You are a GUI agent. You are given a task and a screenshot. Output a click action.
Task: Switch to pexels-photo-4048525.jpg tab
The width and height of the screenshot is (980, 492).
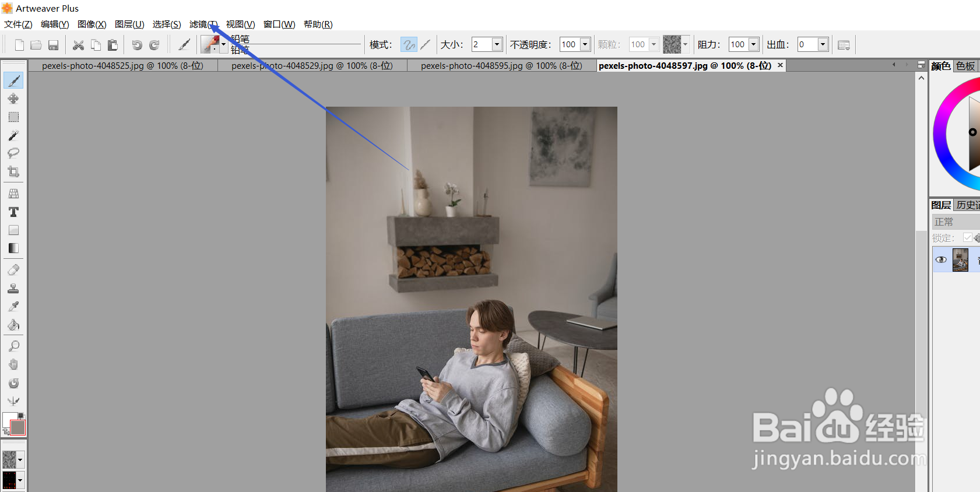point(122,66)
